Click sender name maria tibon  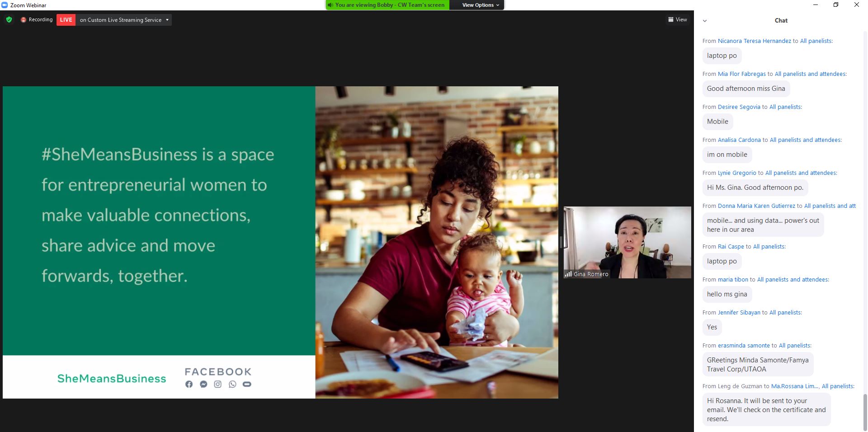[733, 279]
